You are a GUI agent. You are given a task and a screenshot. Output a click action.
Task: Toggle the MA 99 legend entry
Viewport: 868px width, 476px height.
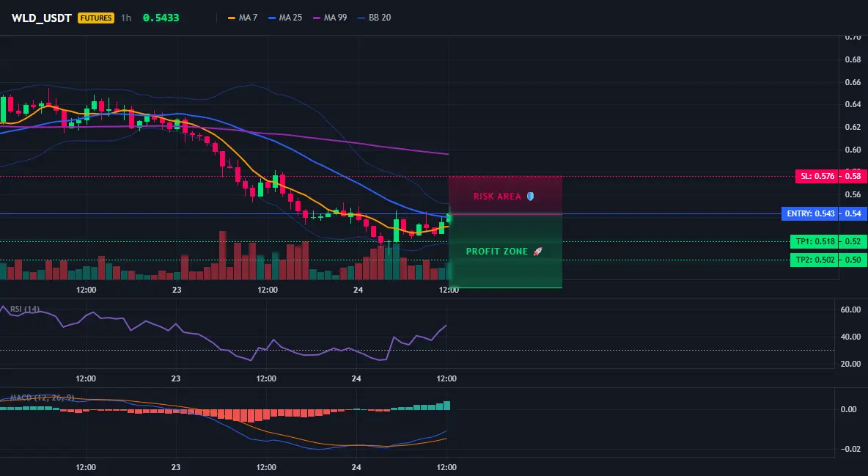click(330, 18)
